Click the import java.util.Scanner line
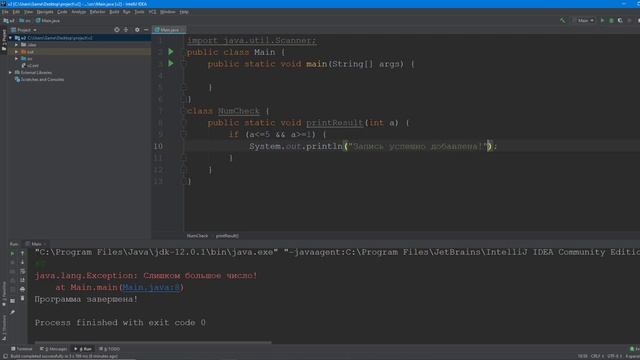 click(251, 40)
